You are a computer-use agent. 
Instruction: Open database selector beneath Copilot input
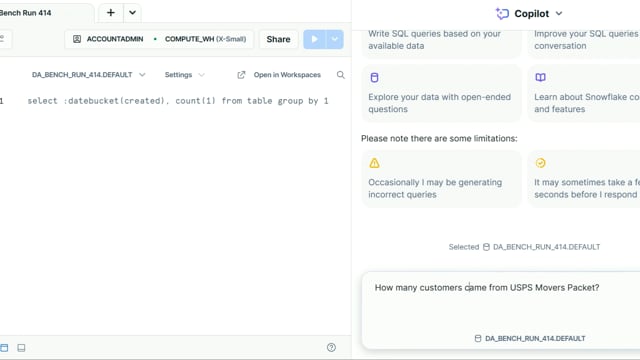tap(530, 338)
